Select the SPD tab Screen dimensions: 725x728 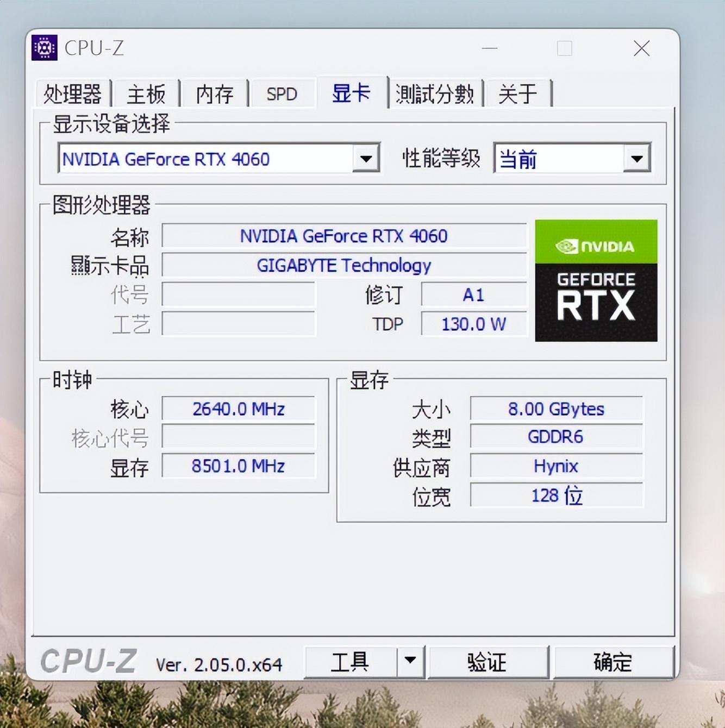pyautogui.click(x=282, y=94)
